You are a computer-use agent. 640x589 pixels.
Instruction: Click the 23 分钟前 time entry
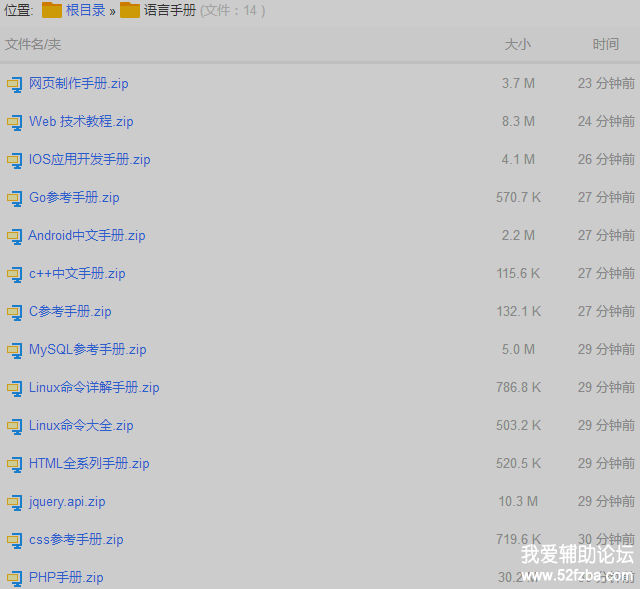click(606, 83)
